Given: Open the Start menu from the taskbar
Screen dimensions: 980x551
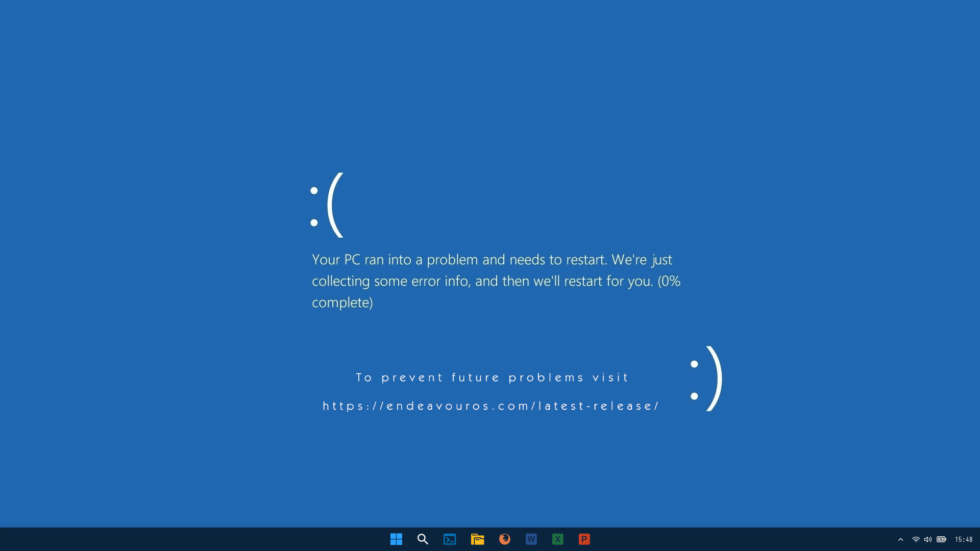Looking at the screenshot, I should (x=396, y=539).
